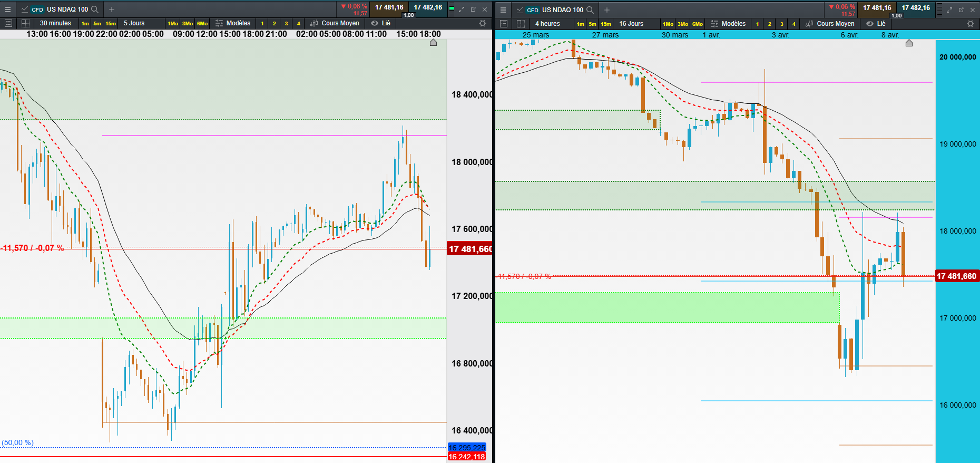
Task: Open left chart settings gear
Action: click(483, 23)
